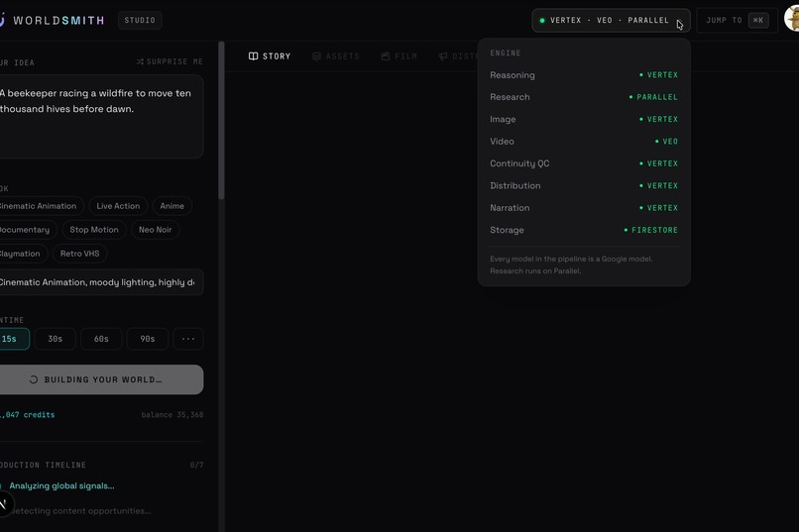The width and height of the screenshot is (799, 532).
Task: Click the Worldsmith logo icon
Action: pos(2,20)
